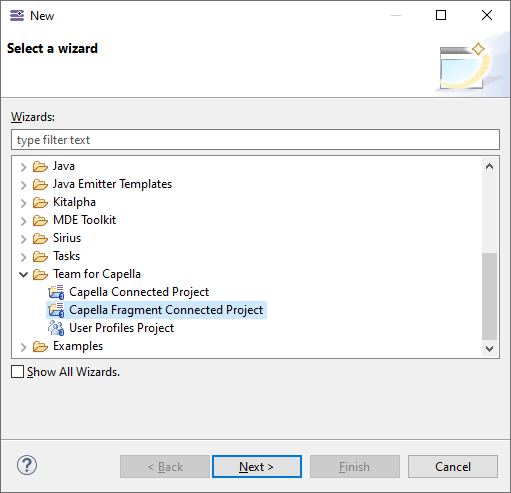
Task: Collapse the Team for Capella category
Action: [23, 275]
